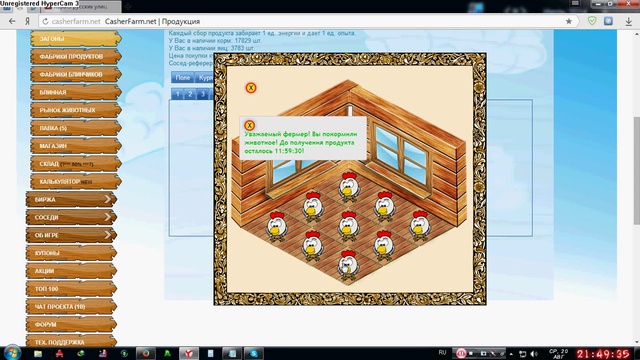Select page tab 1
The height and width of the screenshot is (360, 640).
178,94
